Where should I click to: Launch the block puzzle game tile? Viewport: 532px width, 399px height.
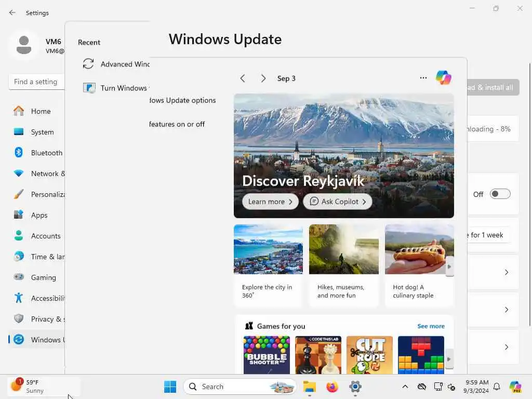[x=421, y=355]
